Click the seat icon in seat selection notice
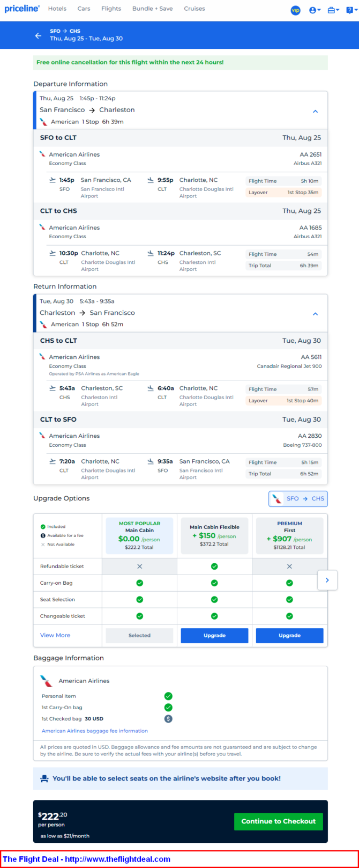Screen dimensions: 359x868 point(44,778)
